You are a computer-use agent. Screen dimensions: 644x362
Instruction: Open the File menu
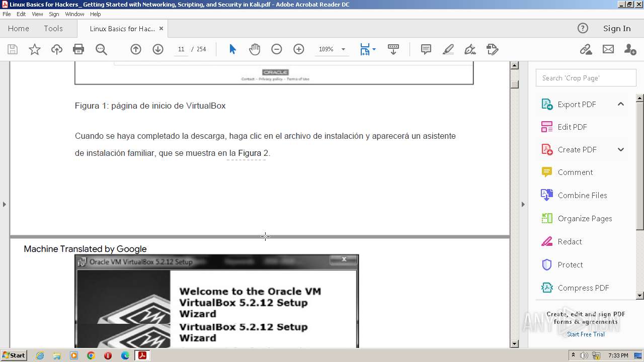(x=7, y=14)
